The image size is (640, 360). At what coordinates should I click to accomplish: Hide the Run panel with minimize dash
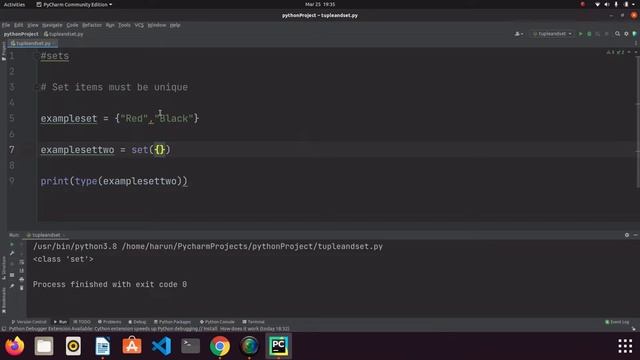click(x=635, y=235)
